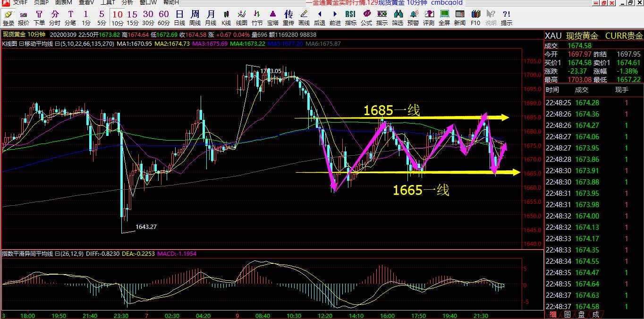This screenshot has width=644, height=319.
Task: Open the 分析 menu
Action: pyautogui.click(x=127, y=2)
